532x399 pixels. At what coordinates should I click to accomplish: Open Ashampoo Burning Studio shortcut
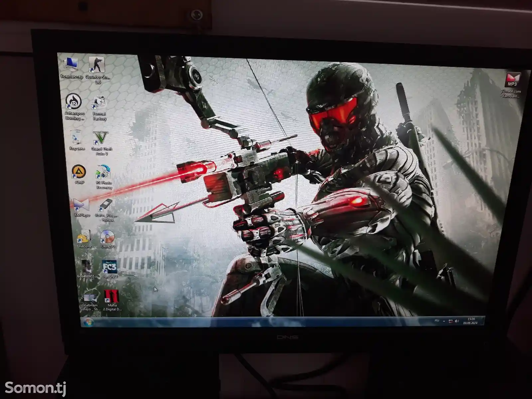click(x=74, y=106)
